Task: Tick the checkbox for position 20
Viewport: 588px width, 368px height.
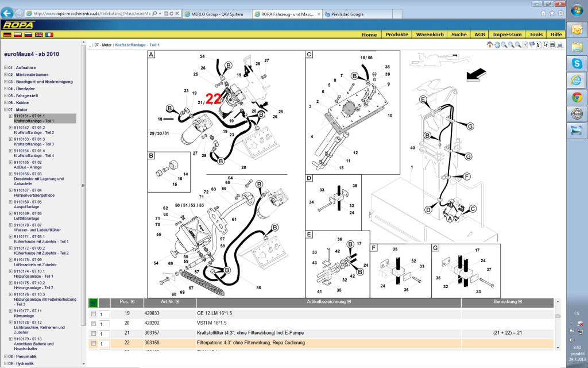Action: click(94, 323)
